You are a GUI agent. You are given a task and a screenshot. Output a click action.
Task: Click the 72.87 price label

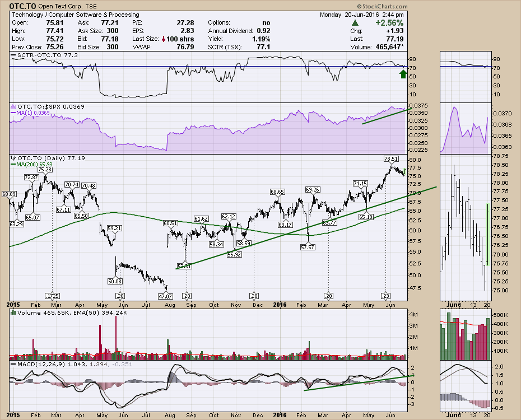[31, 178]
